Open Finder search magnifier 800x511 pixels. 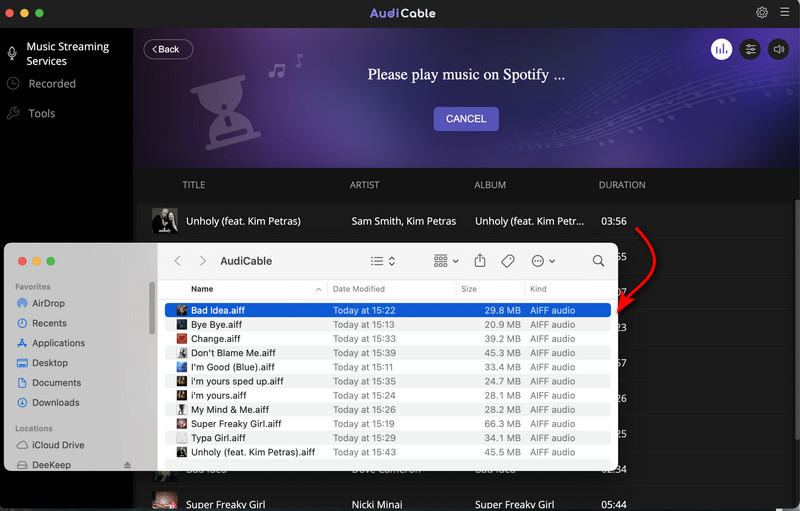tap(598, 261)
